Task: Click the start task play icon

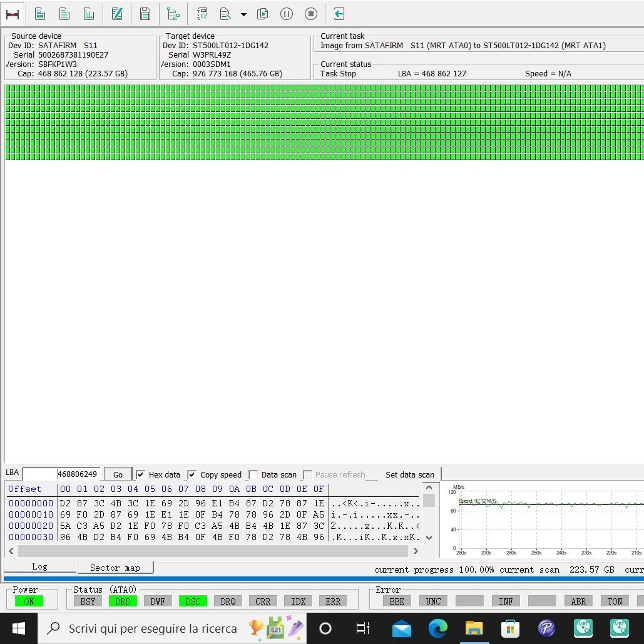Action: tap(263, 14)
